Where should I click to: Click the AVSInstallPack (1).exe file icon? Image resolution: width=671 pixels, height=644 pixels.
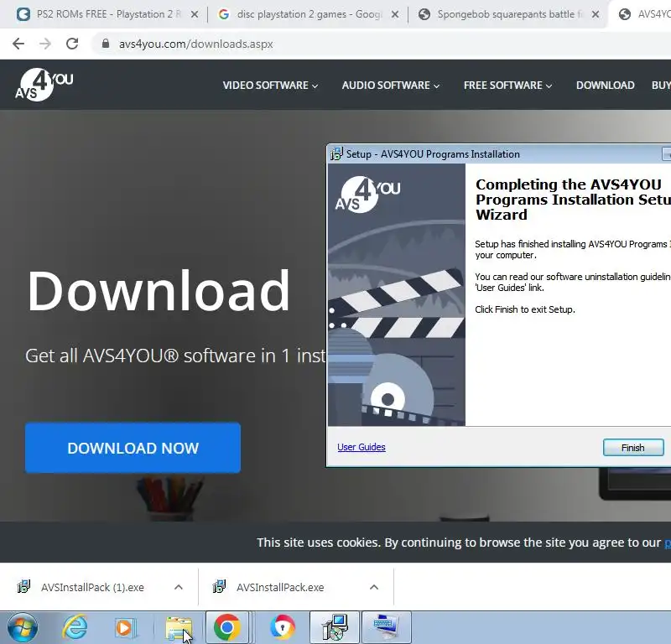[x=23, y=586]
